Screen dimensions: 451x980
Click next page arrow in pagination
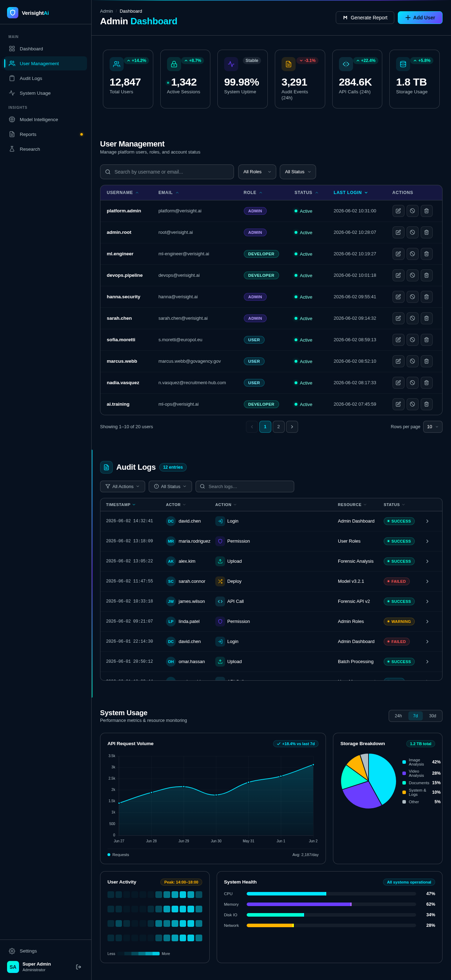coord(292,427)
